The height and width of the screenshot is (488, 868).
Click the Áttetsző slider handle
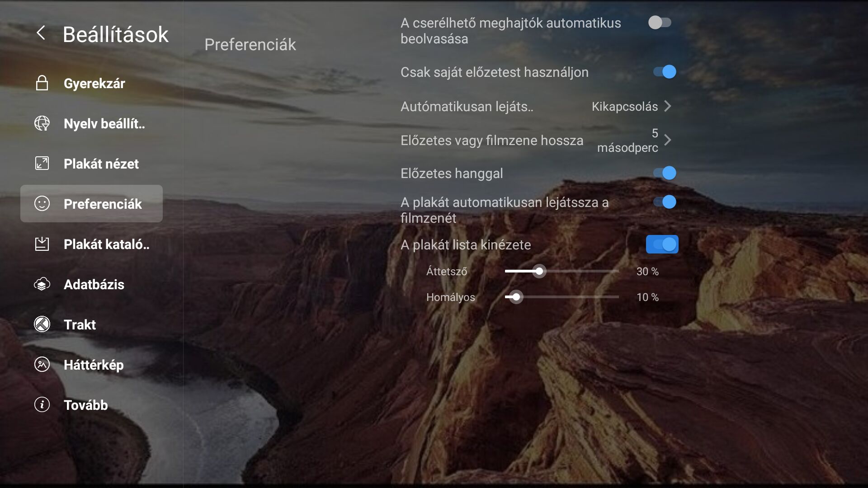click(539, 271)
